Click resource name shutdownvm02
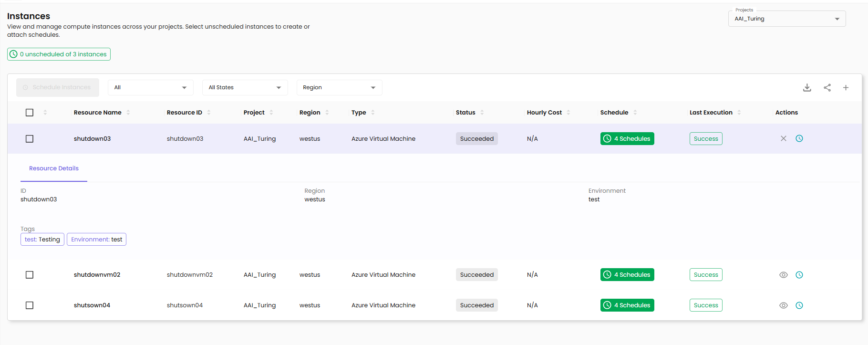Screen dimensions: 868x345 97,275
